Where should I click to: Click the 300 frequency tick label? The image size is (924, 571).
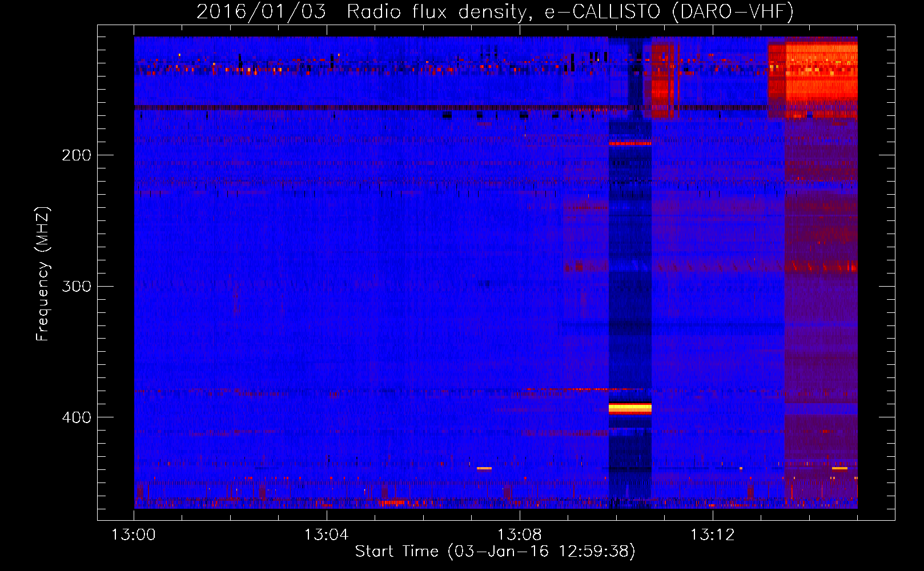(77, 286)
